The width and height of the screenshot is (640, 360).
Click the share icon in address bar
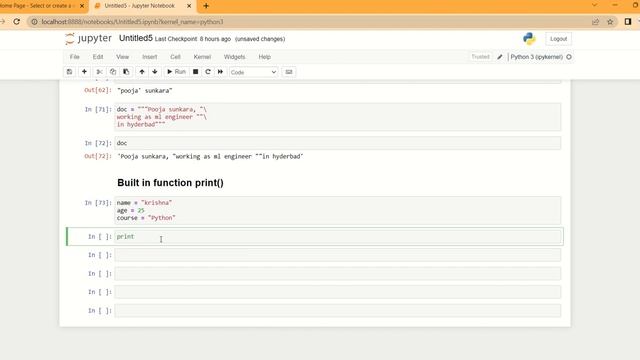(596, 22)
